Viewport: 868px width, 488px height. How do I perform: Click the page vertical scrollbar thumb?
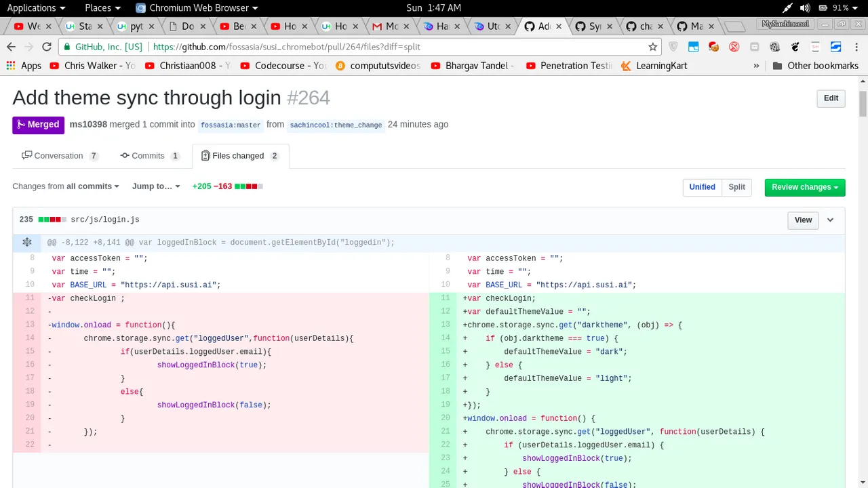coord(863,103)
